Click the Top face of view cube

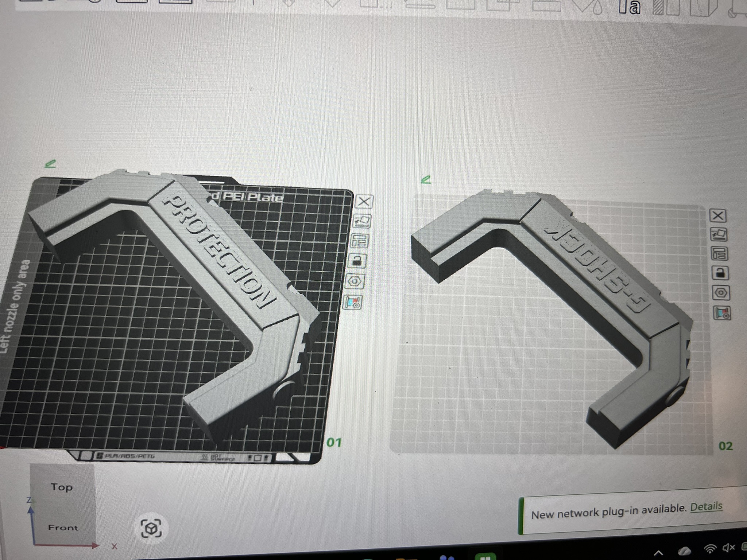62,487
